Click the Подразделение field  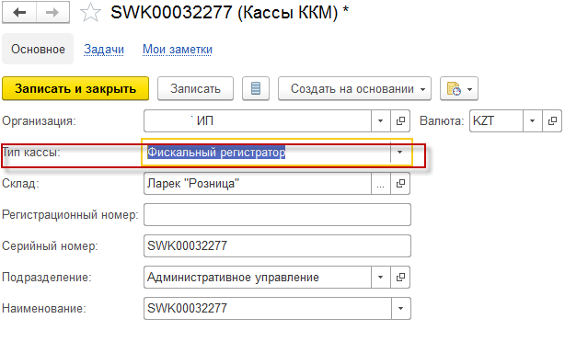pos(258,277)
